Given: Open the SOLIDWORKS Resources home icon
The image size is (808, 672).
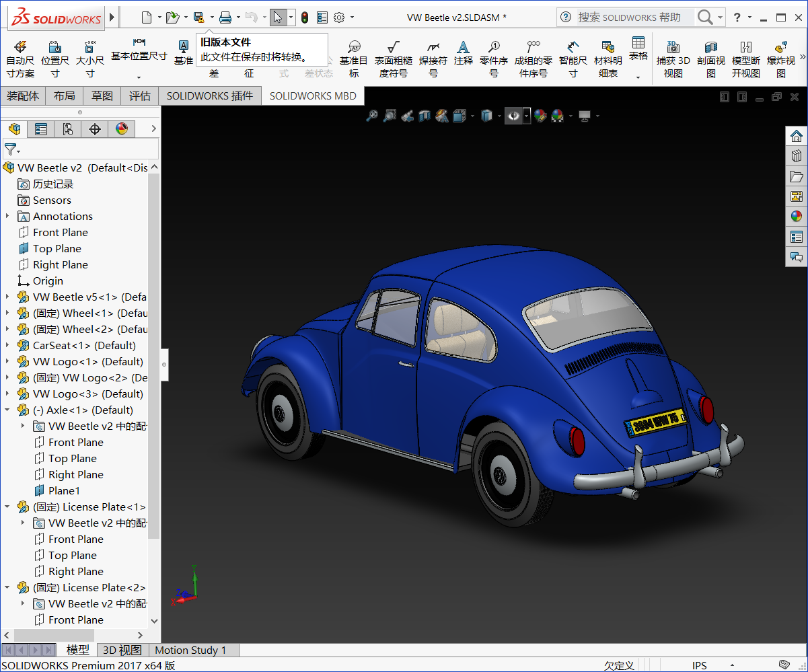Looking at the screenshot, I should 797,137.
